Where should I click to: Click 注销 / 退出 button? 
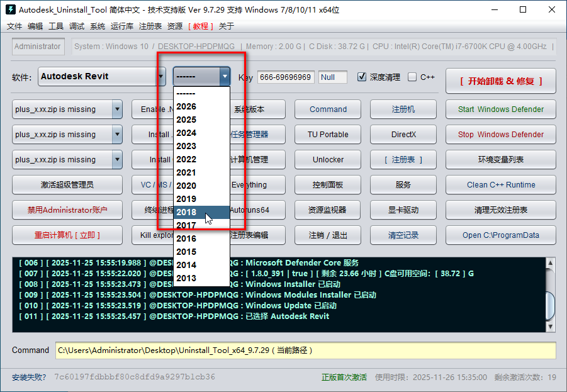(328, 235)
